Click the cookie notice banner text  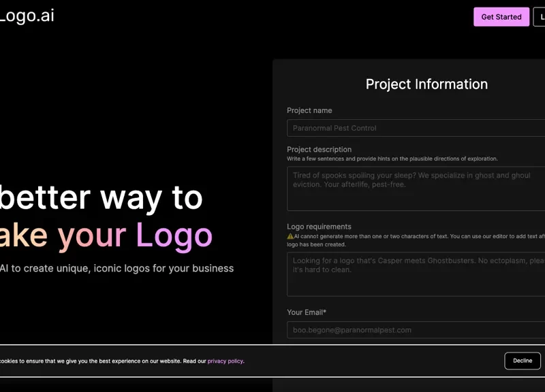pos(102,361)
